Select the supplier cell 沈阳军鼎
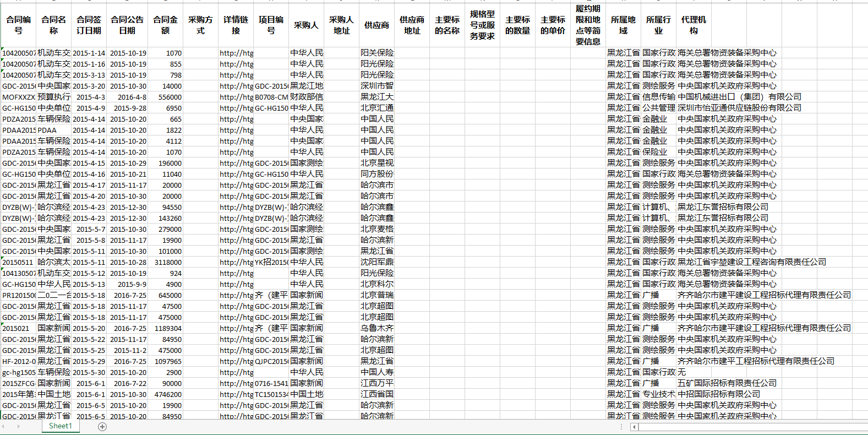This screenshot has height=435, width=868. (376, 262)
